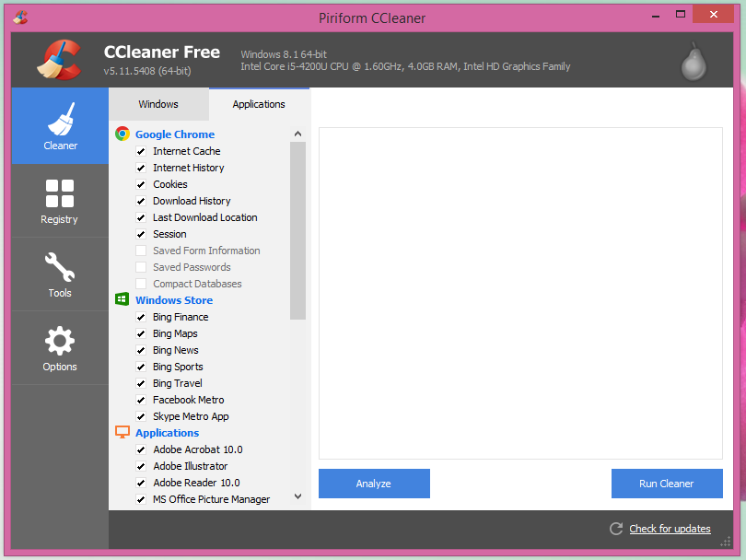Click the 'Skype Metro App' label
Image resolution: width=746 pixels, height=560 pixels.
191,417
